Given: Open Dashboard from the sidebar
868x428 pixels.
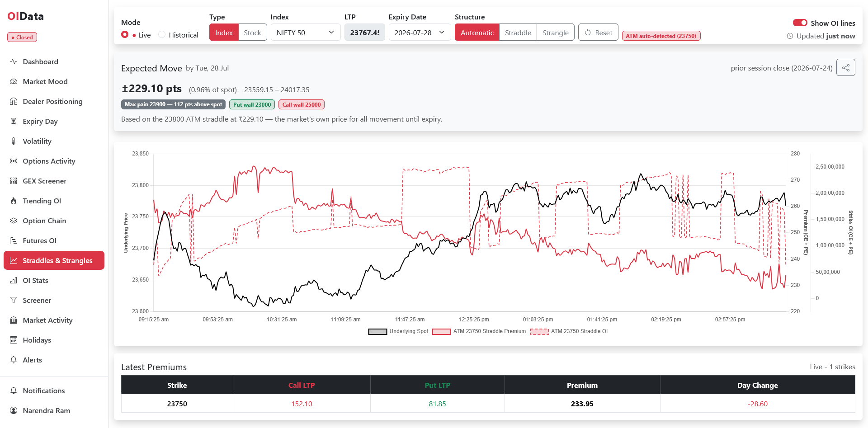Looking at the screenshot, I should point(54,61).
